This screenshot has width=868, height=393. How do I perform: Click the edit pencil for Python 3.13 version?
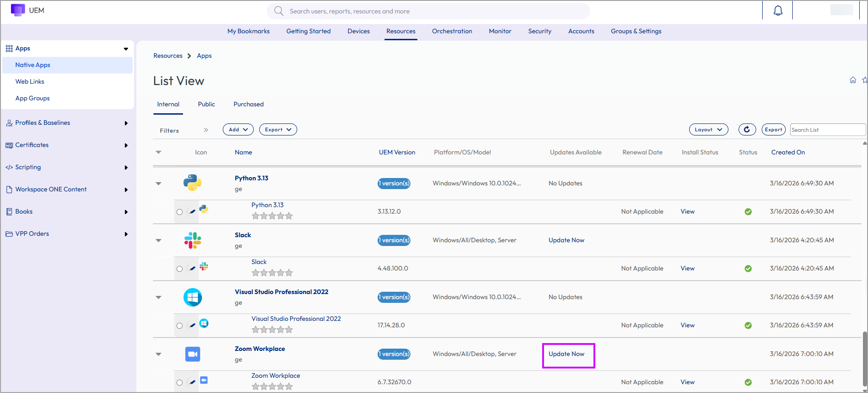click(x=192, y=212)
